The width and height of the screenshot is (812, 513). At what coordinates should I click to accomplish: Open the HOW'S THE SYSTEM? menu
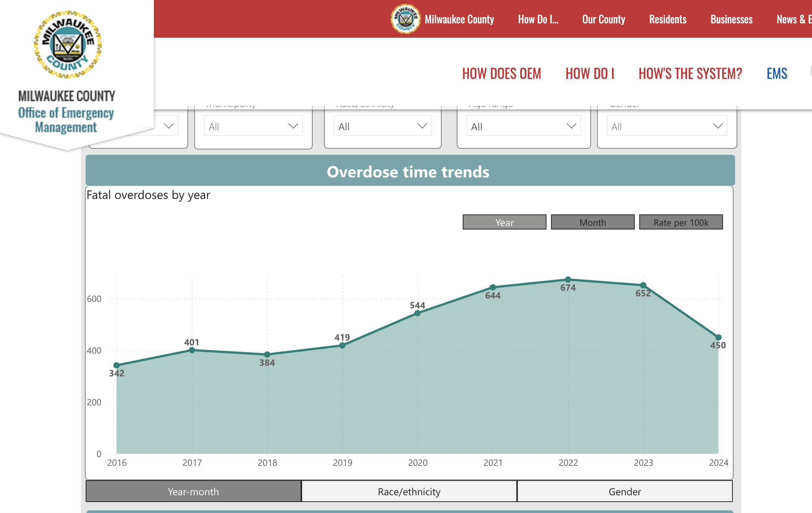pyautogui.click(x=689, y=74)
